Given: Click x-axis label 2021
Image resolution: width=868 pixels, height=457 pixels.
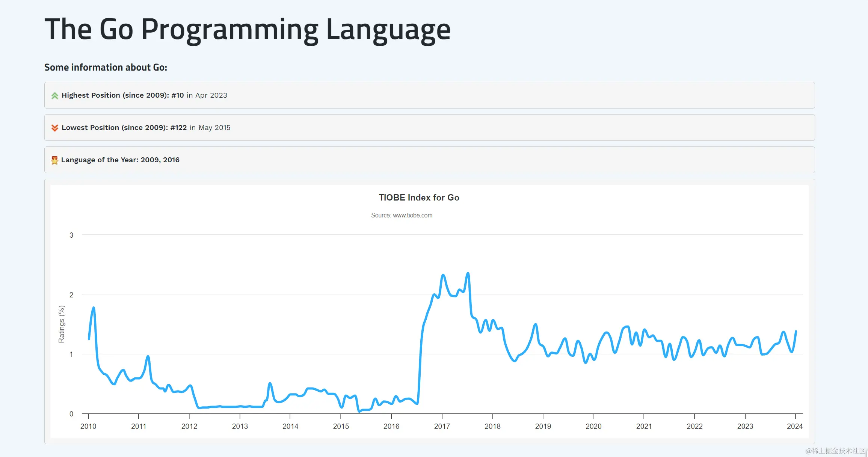Looking at the screenshot, I should [644, 427].
